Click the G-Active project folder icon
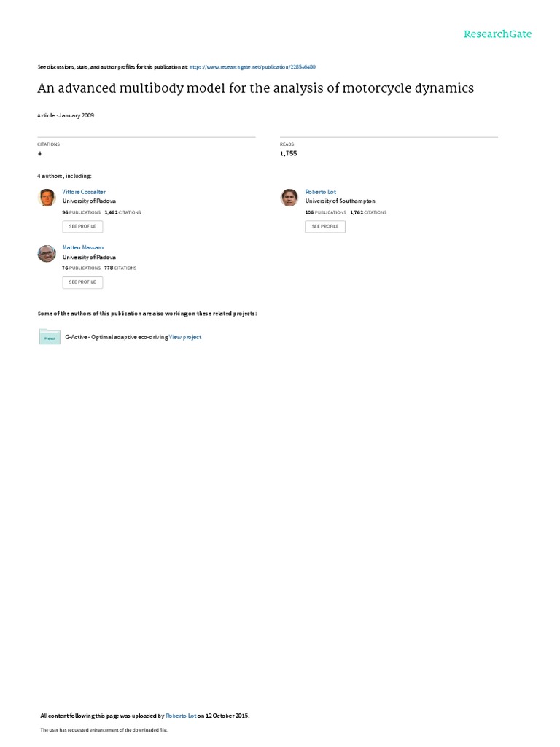 click(50, 336)
